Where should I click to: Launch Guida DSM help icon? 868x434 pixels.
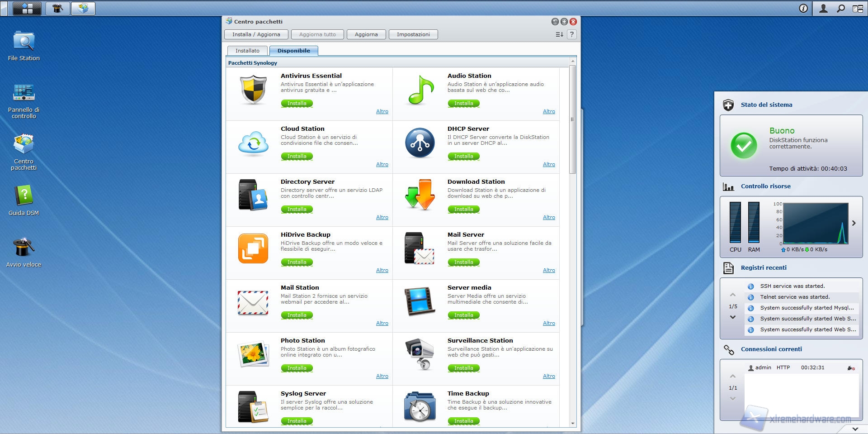(24, 196)
